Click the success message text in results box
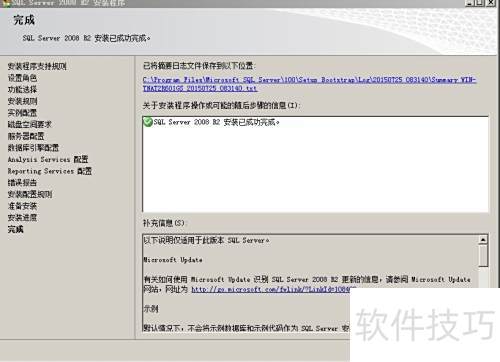Screen dimensions: 500x362 point(217,122)
